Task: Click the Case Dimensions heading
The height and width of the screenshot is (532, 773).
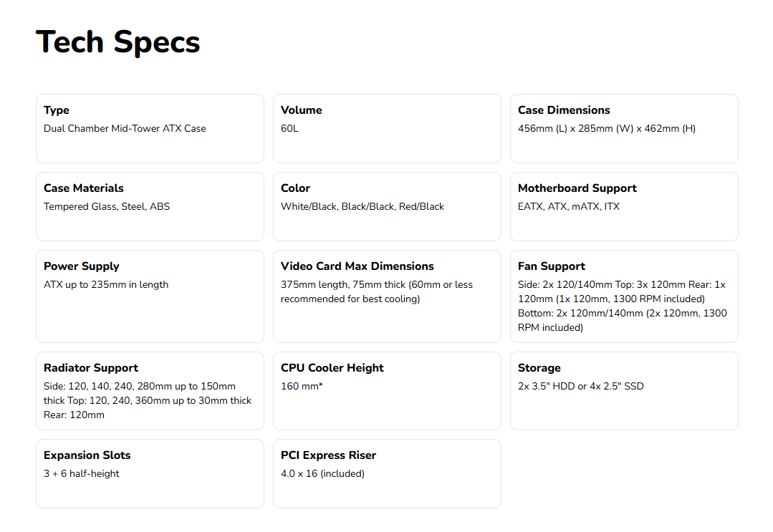Action: [x=564, y=110]
